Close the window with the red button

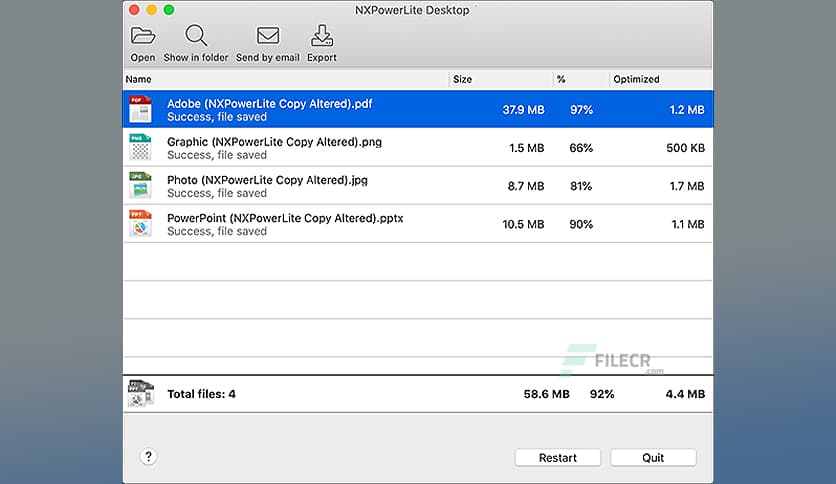(134, 10)
